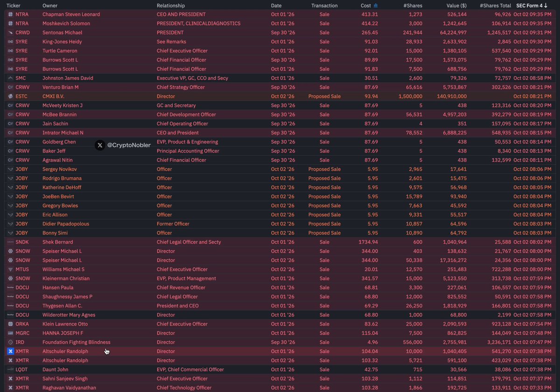Click SNOW logo in Kleinerman Christian row

point(10,278)
